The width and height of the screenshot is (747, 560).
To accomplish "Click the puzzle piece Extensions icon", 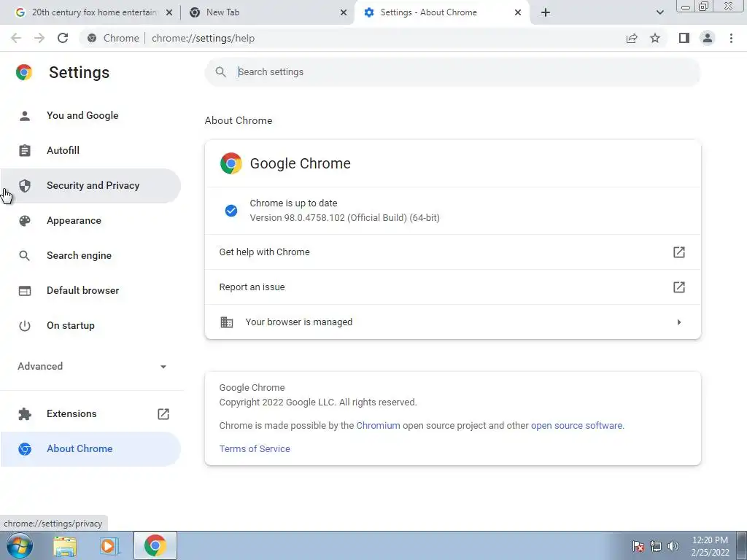I will coord(25,414).
